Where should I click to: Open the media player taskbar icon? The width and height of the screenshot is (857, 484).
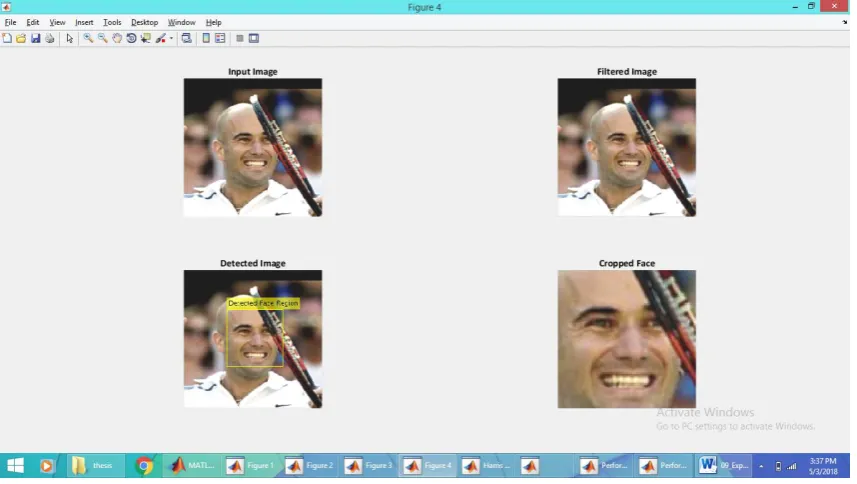coord(46,465)
